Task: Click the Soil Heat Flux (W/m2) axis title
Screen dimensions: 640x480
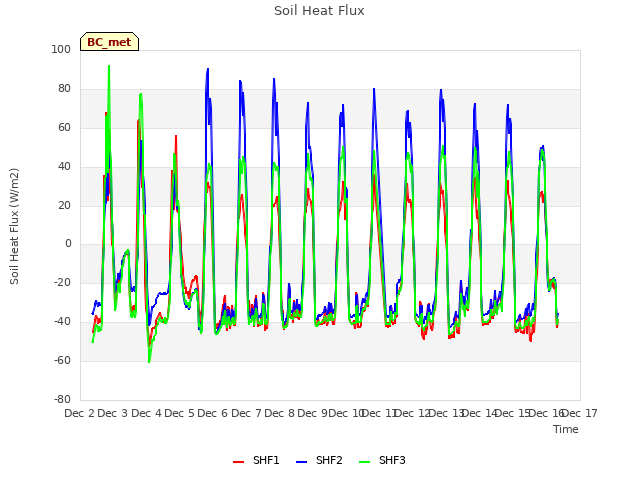Action: click(14, 226)
